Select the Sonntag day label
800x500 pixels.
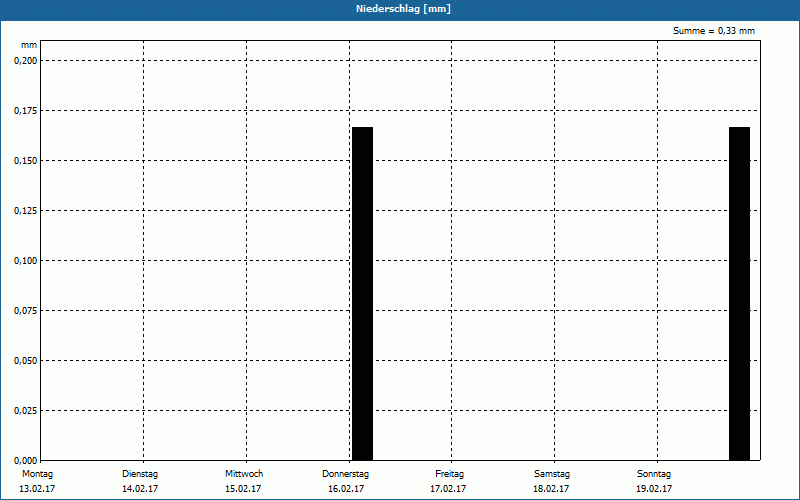tap(654, 474)
